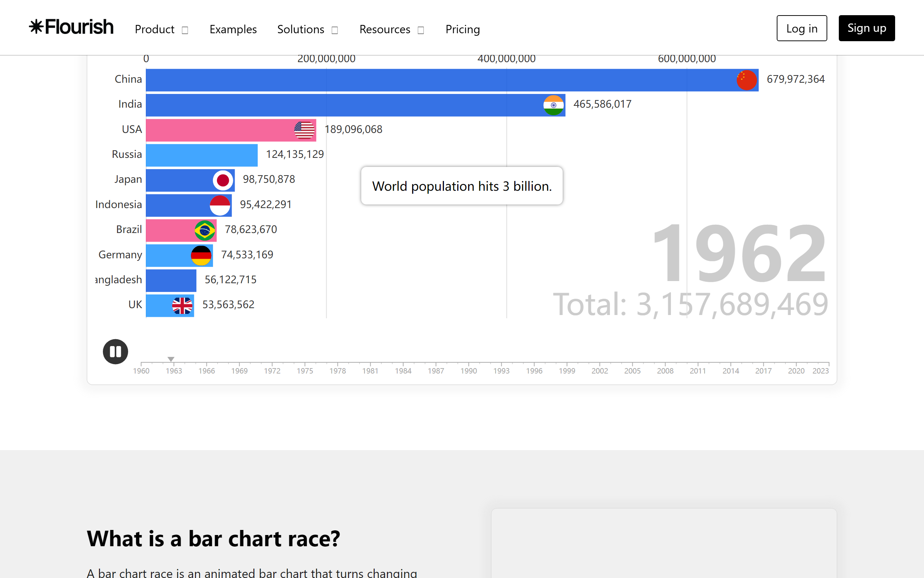Click the 'What is a bar chart race?' heading
This screenshot has height=578, width=924.
(x=213, y=539)
